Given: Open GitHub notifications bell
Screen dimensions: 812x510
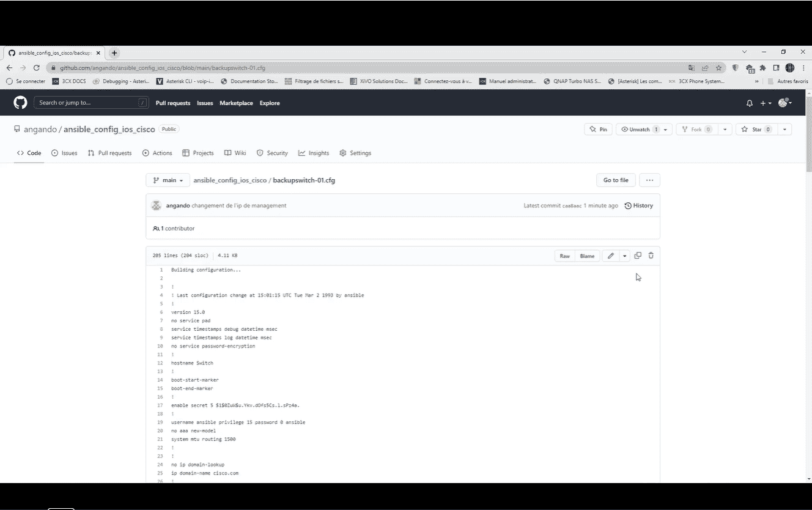Looking at the screenshot, I should (x=749, y=103).
